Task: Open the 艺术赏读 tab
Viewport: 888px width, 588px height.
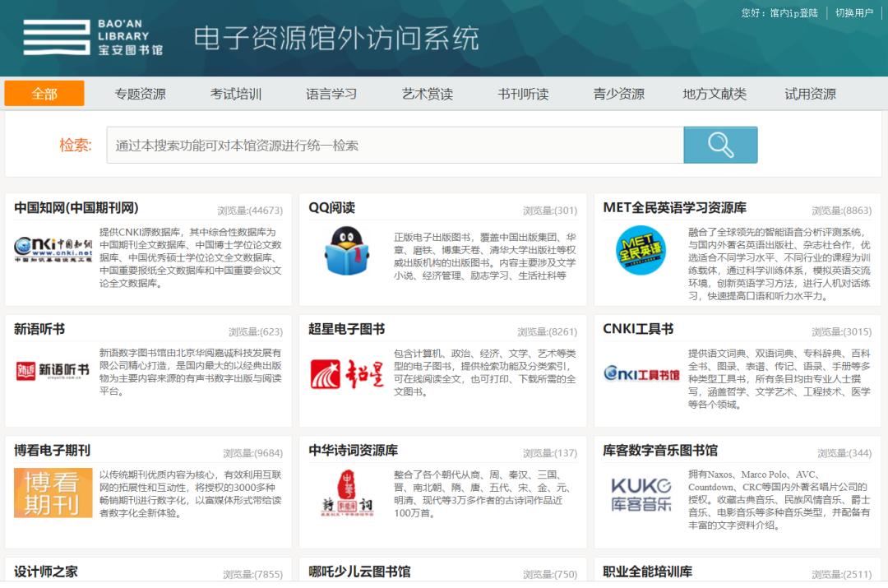Action: pos(428,94)
